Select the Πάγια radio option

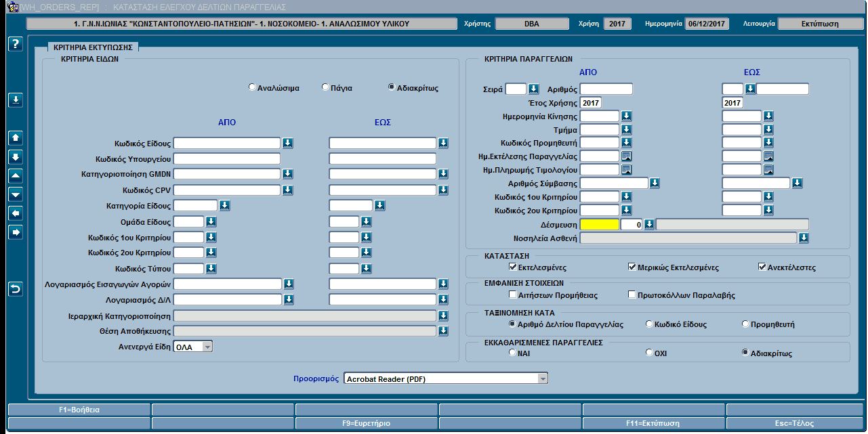(326, 87)
